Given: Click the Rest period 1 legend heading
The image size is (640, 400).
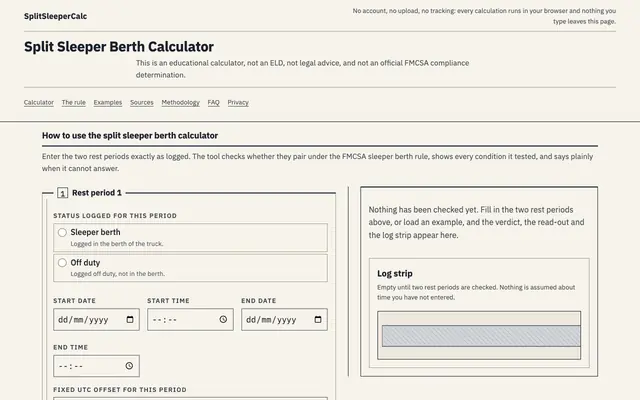Looking at the screenshot, I should point(97,193).
